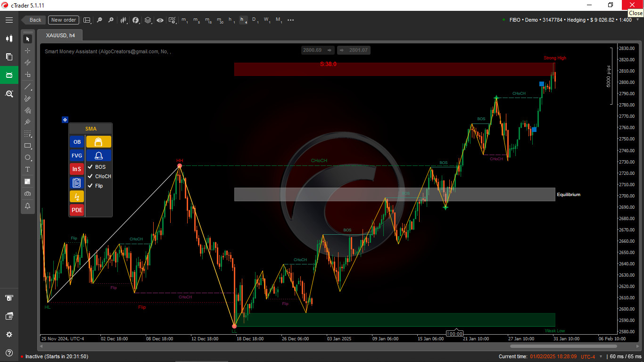Expand the chart layout selector dropdown

click(x=87, y=20)
